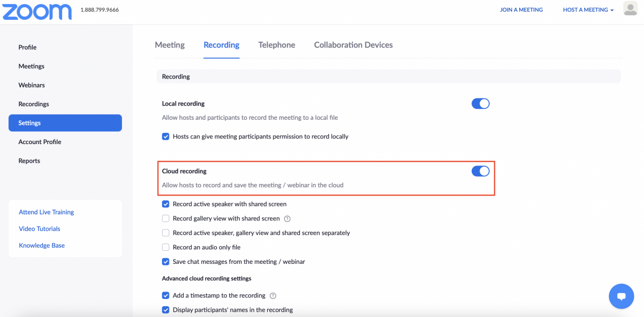This screenshot has width=644, height=317.
Task: Open the Video Tutorials link
Action: pyautogui.click(x=40, y=229)
